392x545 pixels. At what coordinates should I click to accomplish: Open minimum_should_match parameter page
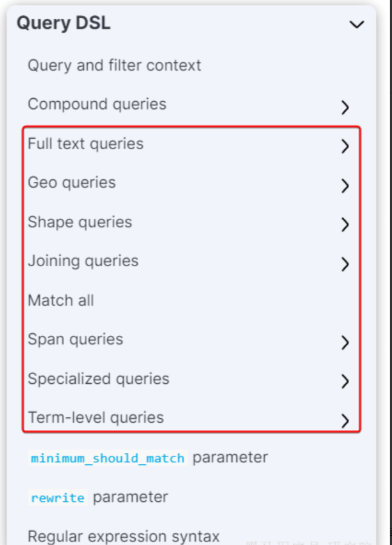pos(148,458)
